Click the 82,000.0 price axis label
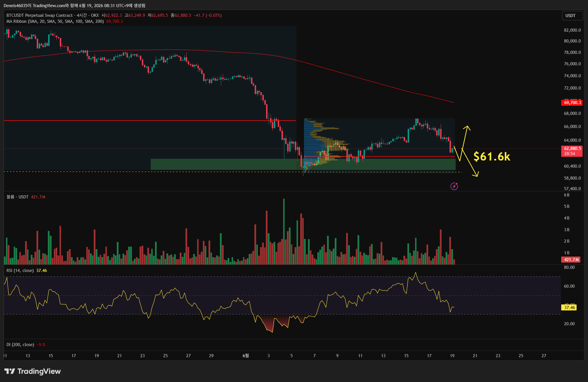The image size is (588, 382). (572, 30)
